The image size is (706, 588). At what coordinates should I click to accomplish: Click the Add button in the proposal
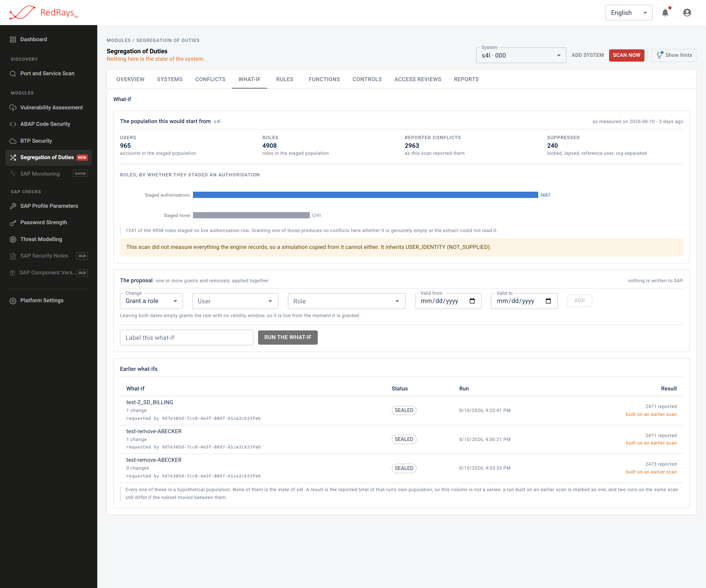point(580,301)
